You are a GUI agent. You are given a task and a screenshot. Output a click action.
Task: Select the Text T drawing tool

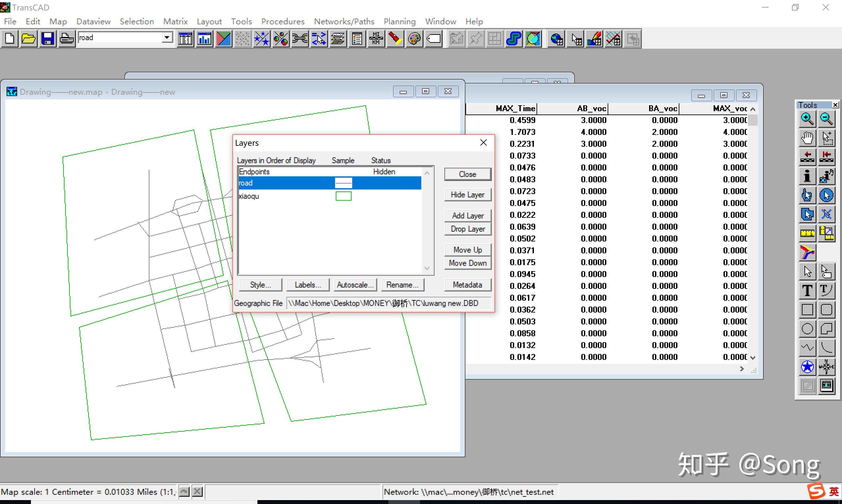pos(807,291)
